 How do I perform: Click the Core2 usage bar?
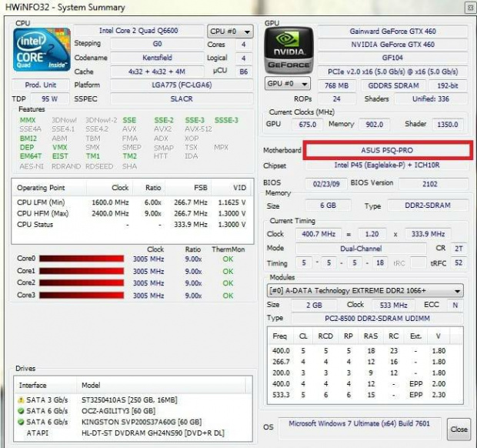coord(82,283)
